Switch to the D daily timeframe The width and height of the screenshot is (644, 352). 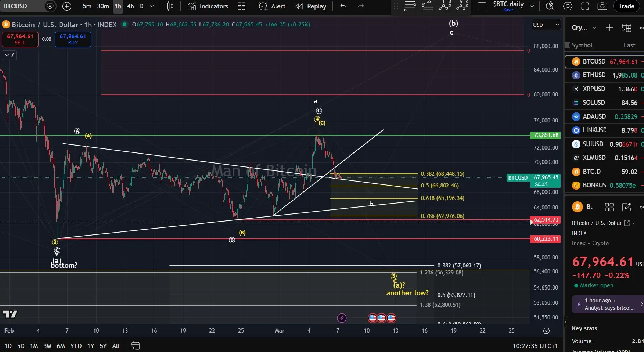click(x=141, y=6)
